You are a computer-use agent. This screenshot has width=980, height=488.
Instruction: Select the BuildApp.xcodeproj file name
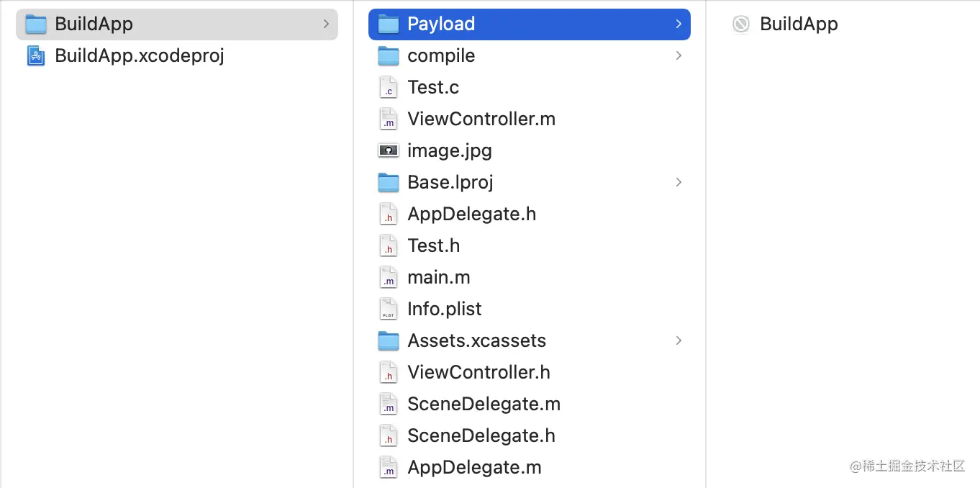coord(140,55)
